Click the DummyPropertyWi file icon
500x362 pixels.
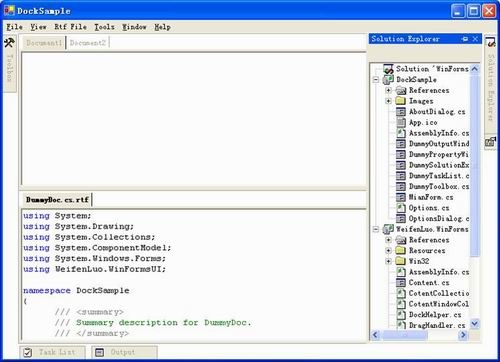401,154
